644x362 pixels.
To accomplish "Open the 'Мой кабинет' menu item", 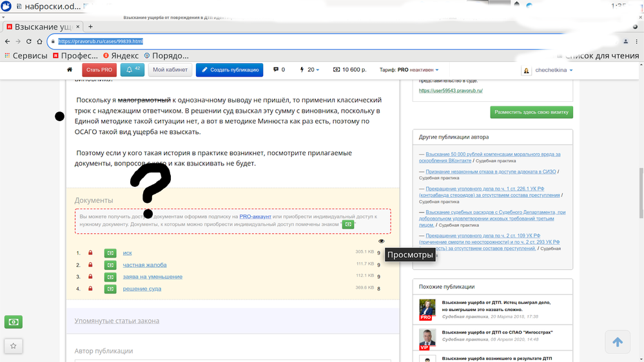I will [x=170, y=70].
